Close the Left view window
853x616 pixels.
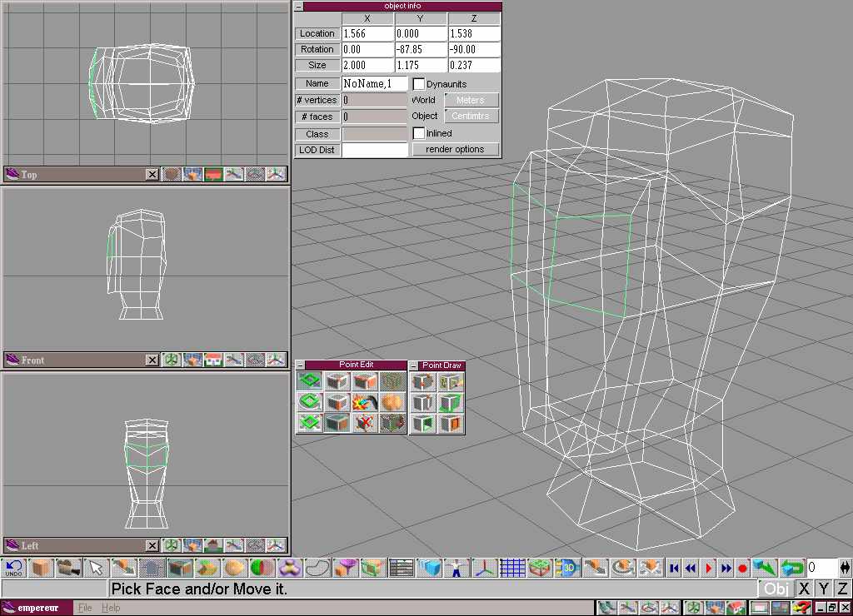pyautogui.click(x=152, y=545)
